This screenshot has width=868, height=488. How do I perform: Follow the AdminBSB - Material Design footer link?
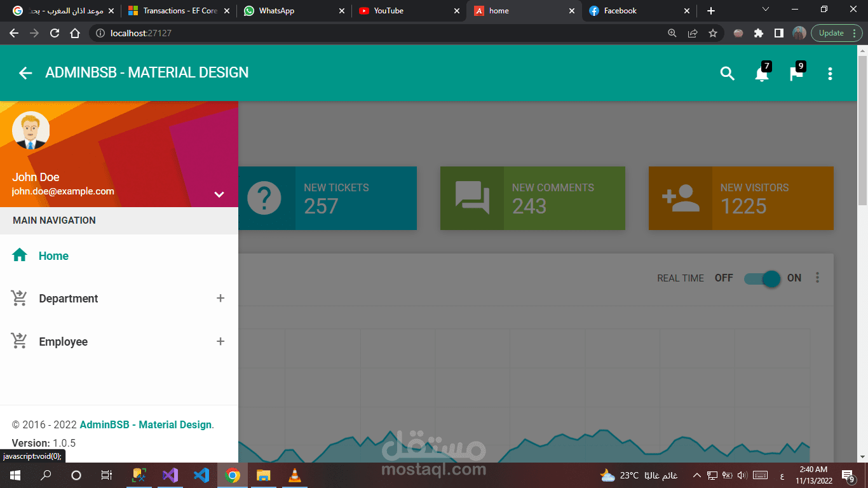point(146,424)
